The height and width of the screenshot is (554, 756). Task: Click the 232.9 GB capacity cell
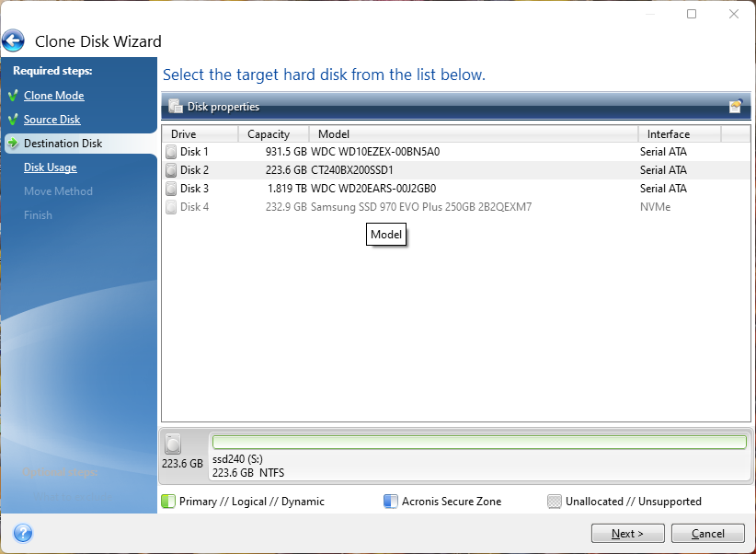click(x=286, y=207)
